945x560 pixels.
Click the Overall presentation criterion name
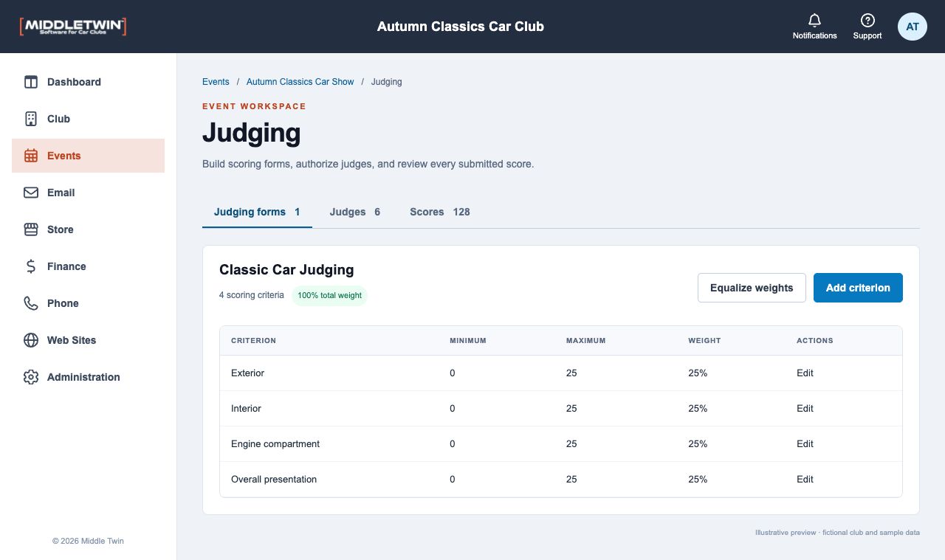[x=274, y=480]
